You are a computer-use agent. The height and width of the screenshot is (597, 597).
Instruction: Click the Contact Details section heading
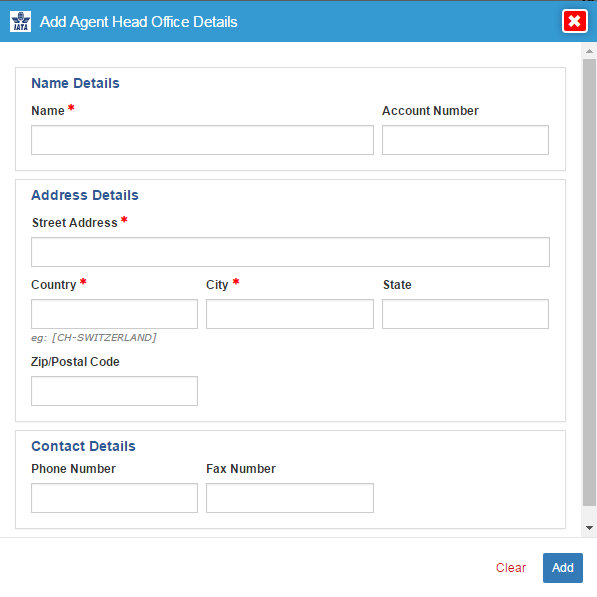click(x=83, y=446)
